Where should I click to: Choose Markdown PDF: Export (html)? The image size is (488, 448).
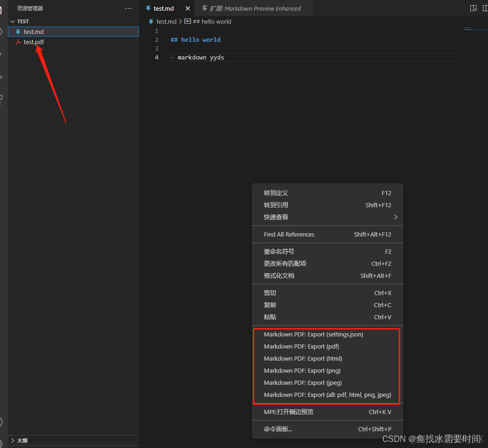(327, 359)
